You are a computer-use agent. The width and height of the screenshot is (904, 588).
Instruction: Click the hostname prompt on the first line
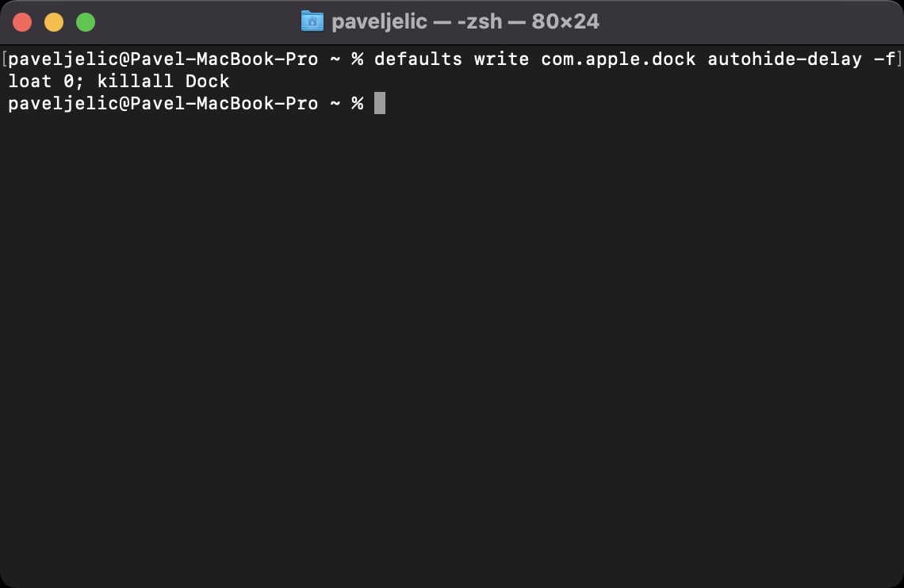163,59
